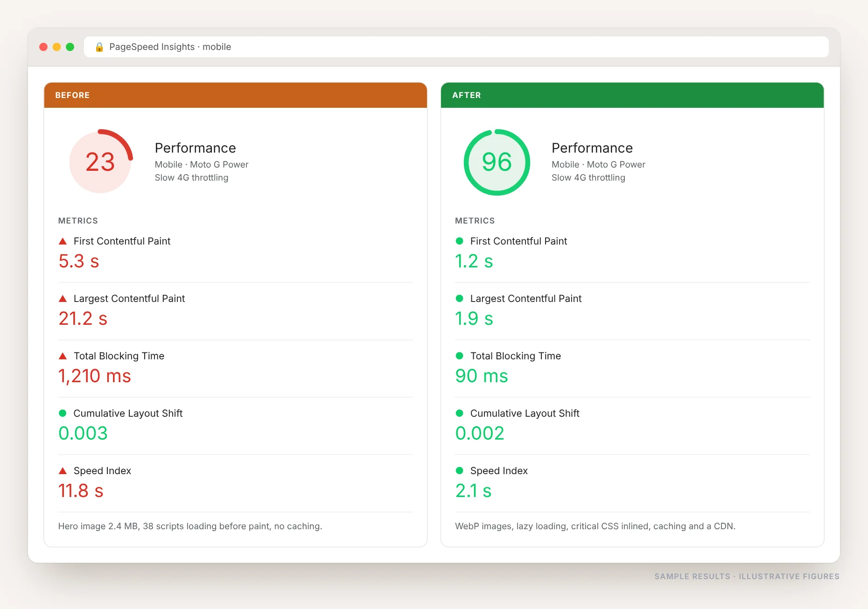Viewport: 868px width, 609px height.
Task: Select the 90 ms Total Blocking Time value
Action: coord(482,376)
